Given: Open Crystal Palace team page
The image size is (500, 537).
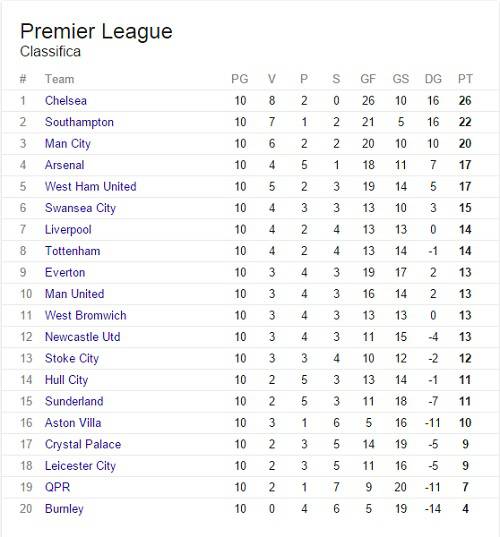Looking at the screenshot, I should [x=83, y=445].
